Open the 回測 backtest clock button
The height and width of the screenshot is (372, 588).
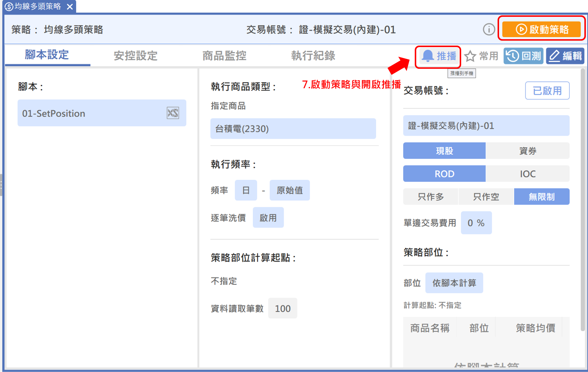point(523,56)
